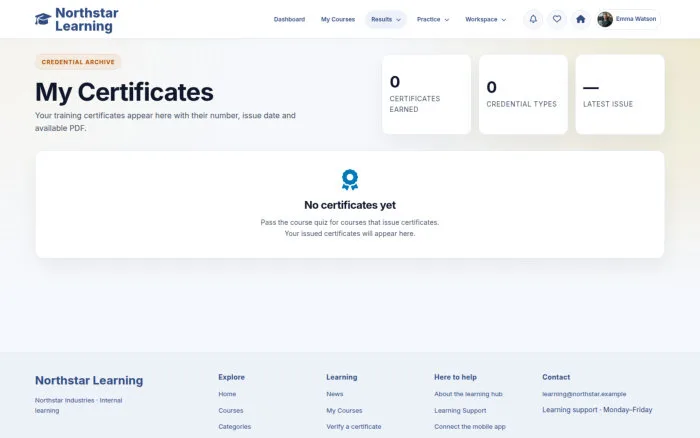Click the blue certificate ribbon icon
Viewport: 700px width, 438px height.
pyautogui.click(x=350, y=179)
